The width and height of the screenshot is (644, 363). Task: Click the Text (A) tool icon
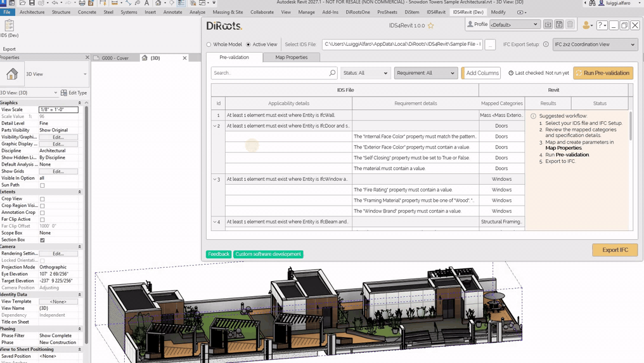pos(146,3)
